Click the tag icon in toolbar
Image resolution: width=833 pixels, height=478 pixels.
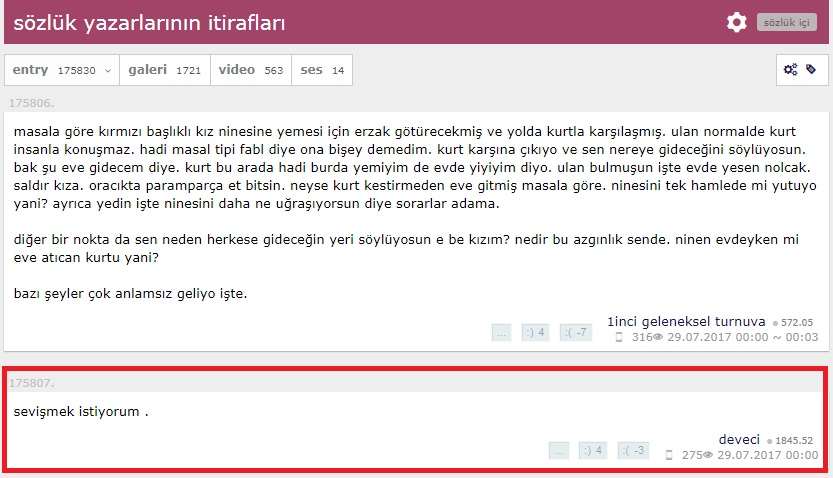(x=811, y=69)
